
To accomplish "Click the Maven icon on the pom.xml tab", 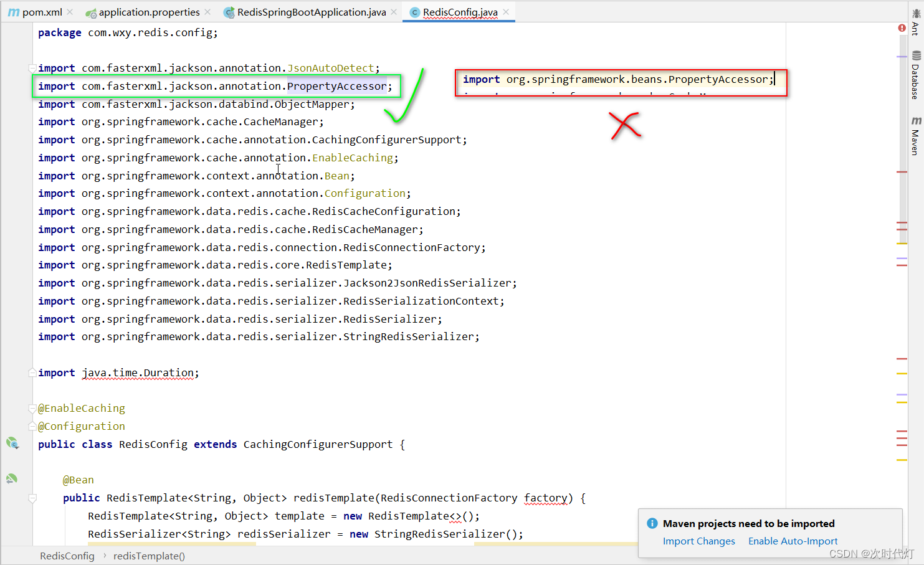I will (14, 11).
